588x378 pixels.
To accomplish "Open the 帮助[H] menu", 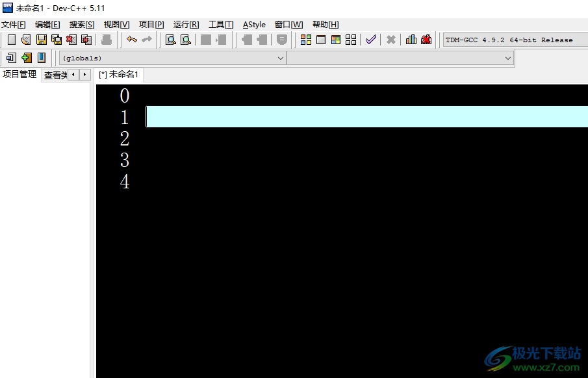I will (326, 25).
